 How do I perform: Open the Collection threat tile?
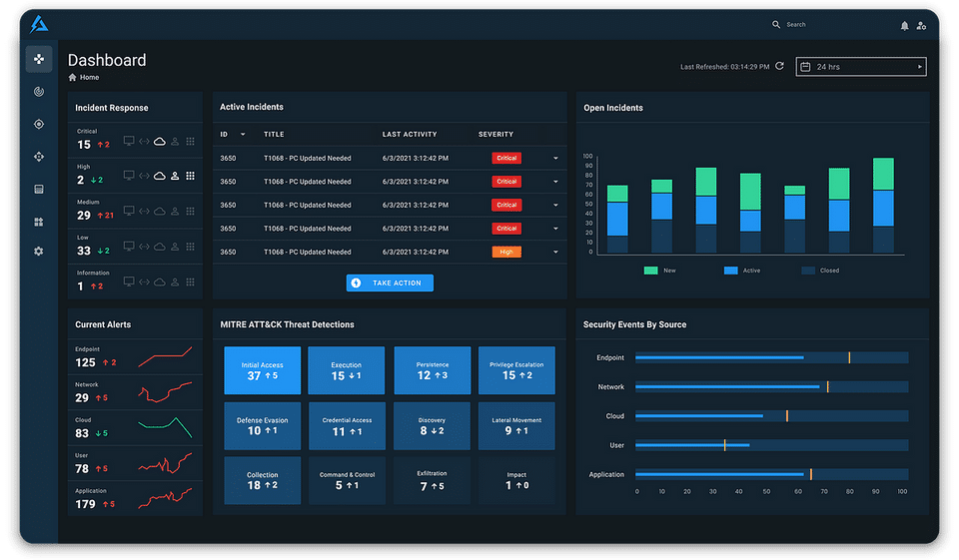pyautogui.click(x=263, y=480)
